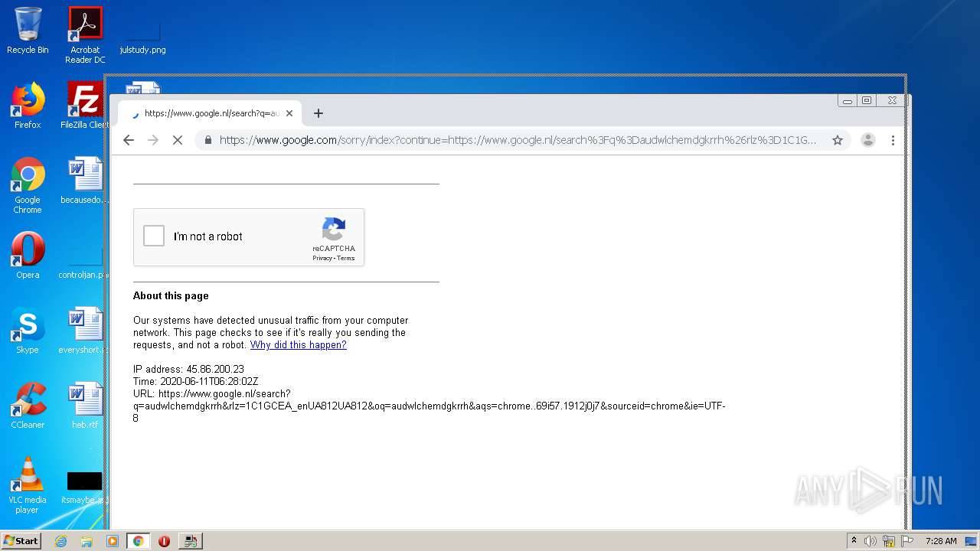This screenshot has width=980, height=551.
Task: Open a new Chrome tab
Action: pyautogui.click(x=318, y=113)
